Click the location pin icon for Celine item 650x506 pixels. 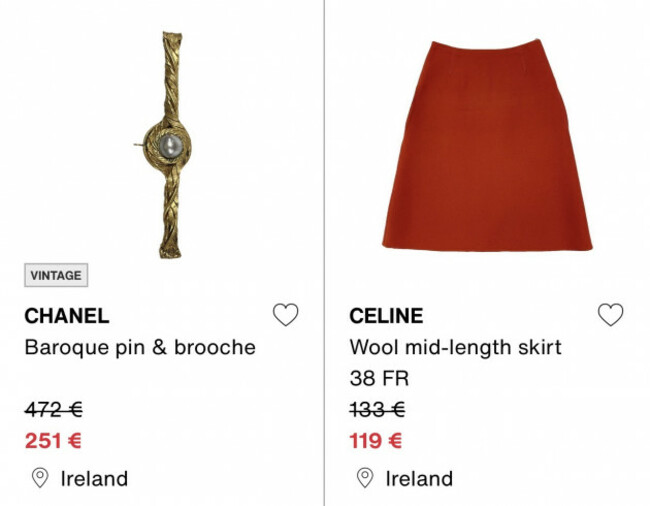365,478
